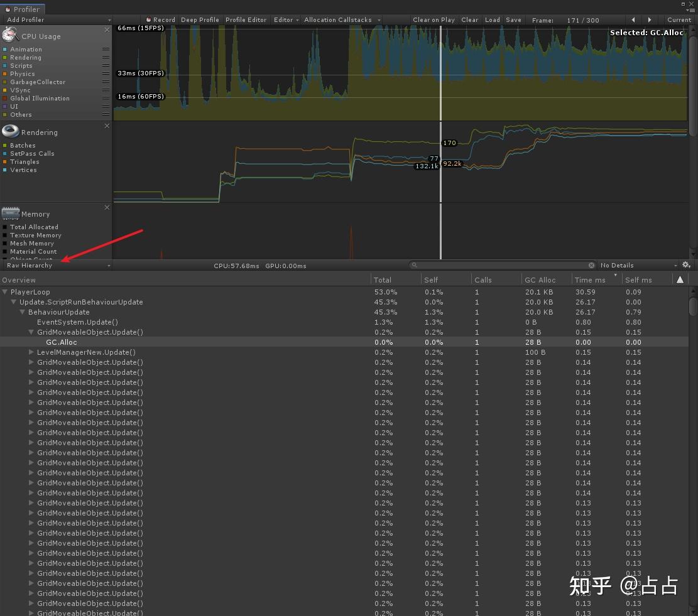Click the Rendering module icon
The width and height of the screenshot is (698, 616).
(x=11, y=131)
